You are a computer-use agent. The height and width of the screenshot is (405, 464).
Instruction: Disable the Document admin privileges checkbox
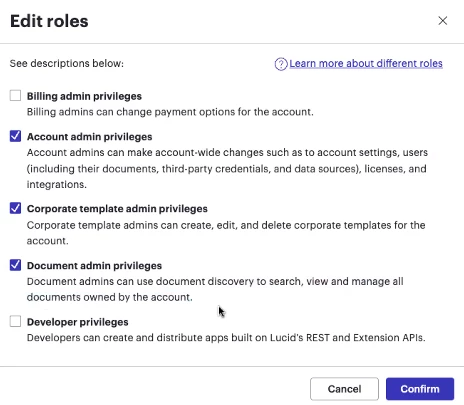pos(15,265)
